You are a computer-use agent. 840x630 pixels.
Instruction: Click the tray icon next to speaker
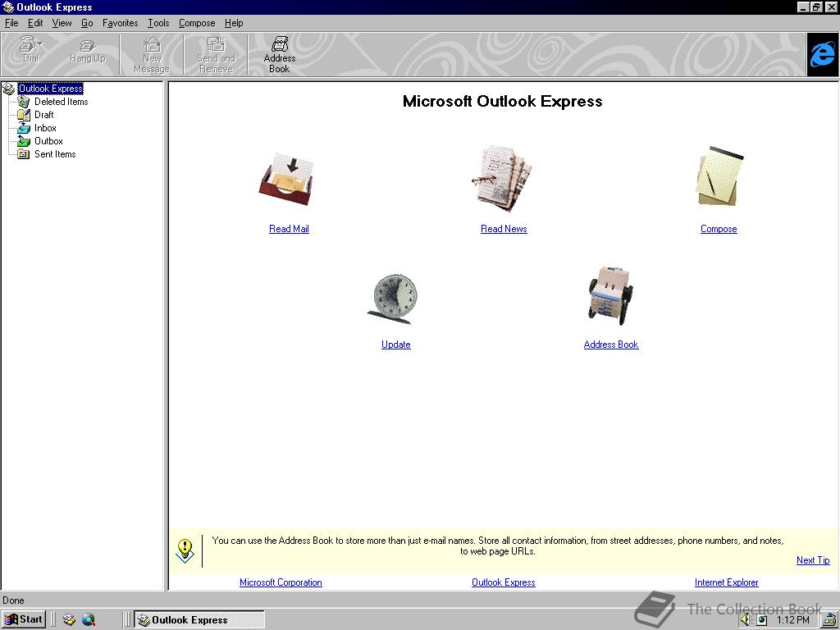(761, 620)
